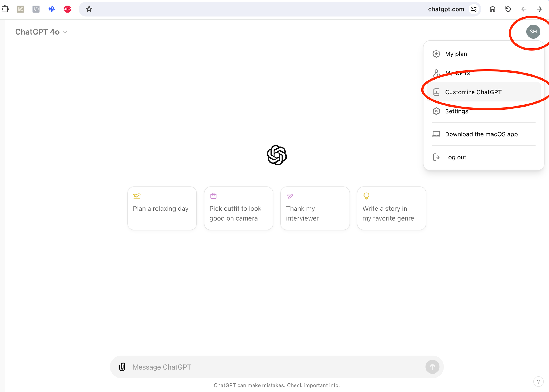The height and width of the screenshot is (392, 549).
Task: Open Settings from profile menu
Action: click(484, 111)
